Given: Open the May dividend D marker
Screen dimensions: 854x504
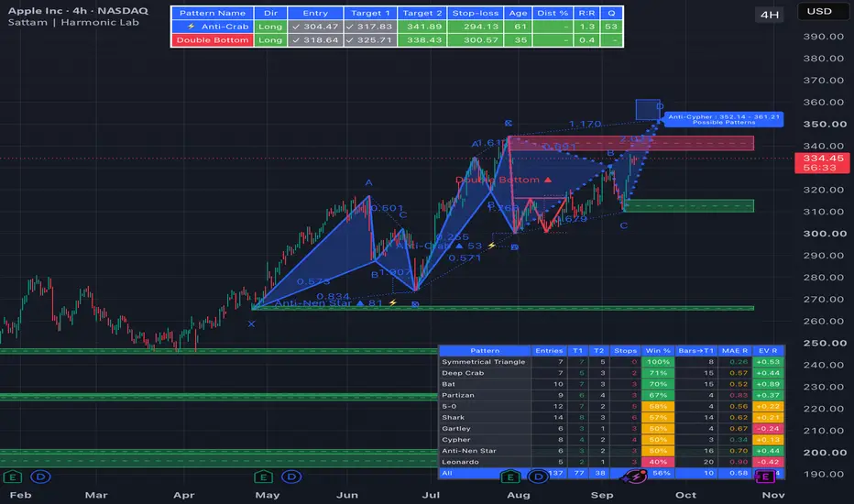Looking at the screenshot, I should pos(291,477).
